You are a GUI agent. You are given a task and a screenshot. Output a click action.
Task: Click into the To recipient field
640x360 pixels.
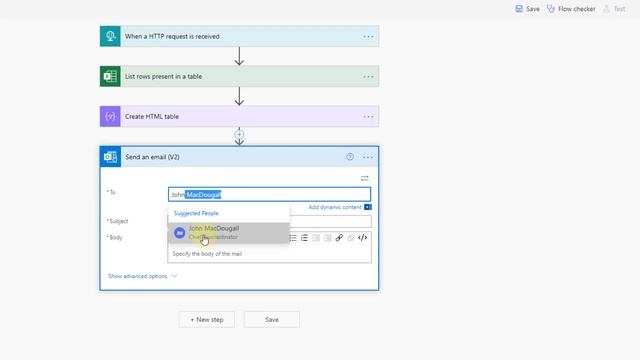pyautogui.click(x=269, y=194)
